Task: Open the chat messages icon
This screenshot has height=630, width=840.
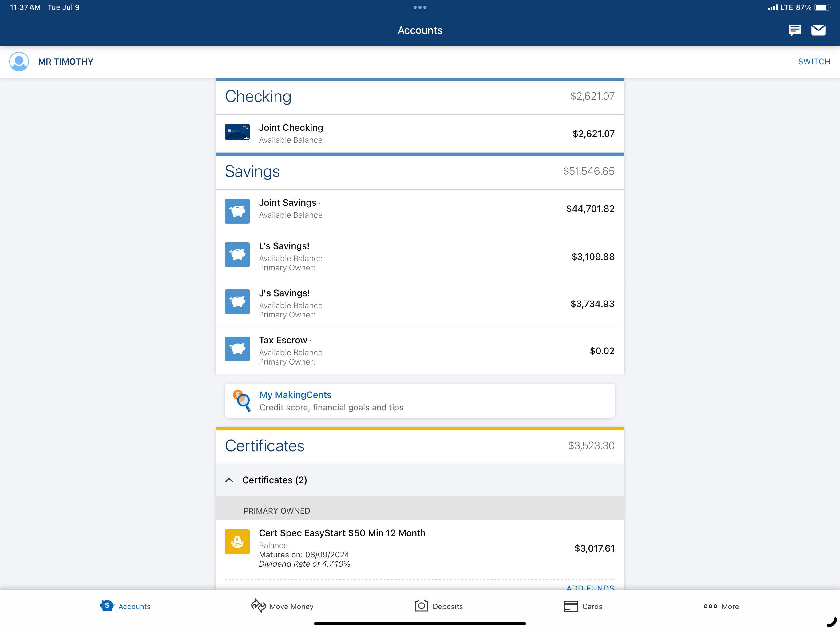Action: (794, 30)
